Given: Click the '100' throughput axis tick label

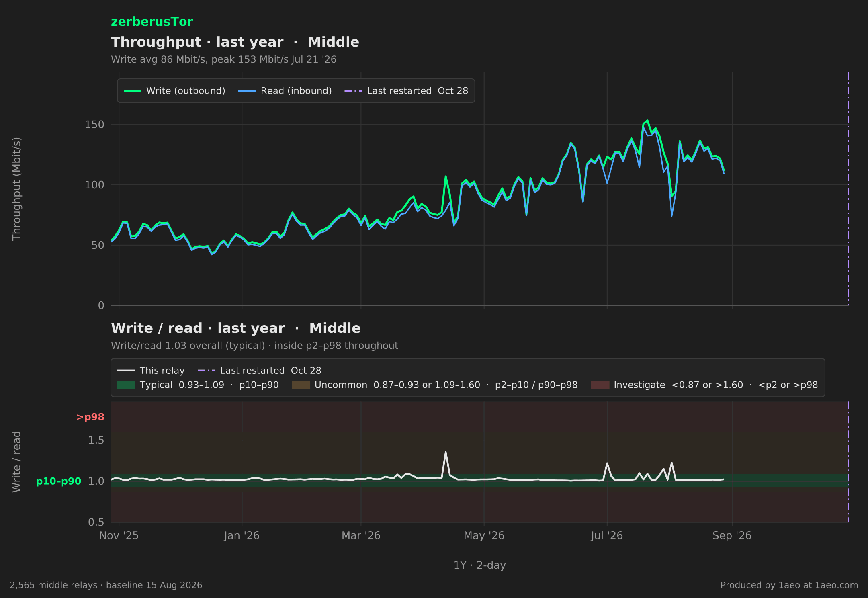Looking at the screenshot, I should (x=94, y=185).
